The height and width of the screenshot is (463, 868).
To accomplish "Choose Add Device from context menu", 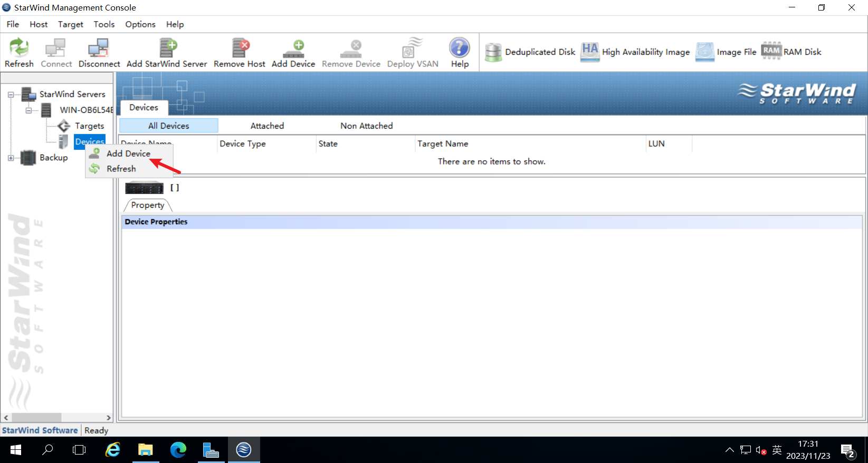I will (x=128, y=153).
